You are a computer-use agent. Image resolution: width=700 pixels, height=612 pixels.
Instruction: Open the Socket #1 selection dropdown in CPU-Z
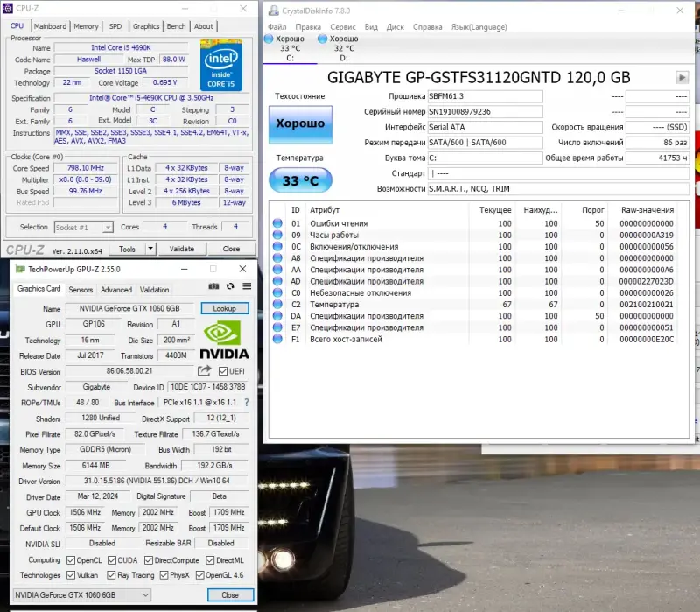click(x=83, y=228)
